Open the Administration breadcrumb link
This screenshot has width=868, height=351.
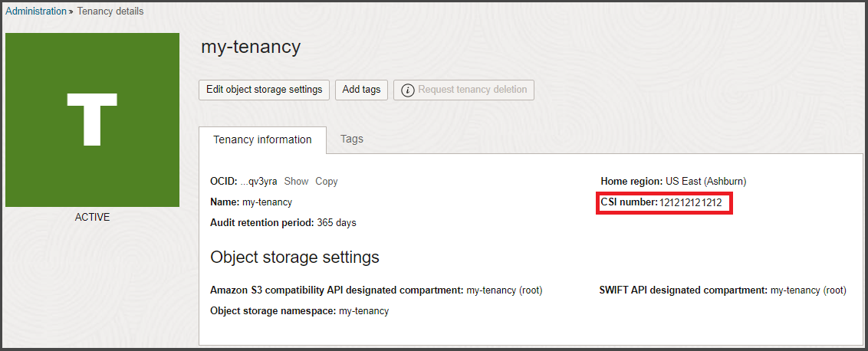[36, 11]
